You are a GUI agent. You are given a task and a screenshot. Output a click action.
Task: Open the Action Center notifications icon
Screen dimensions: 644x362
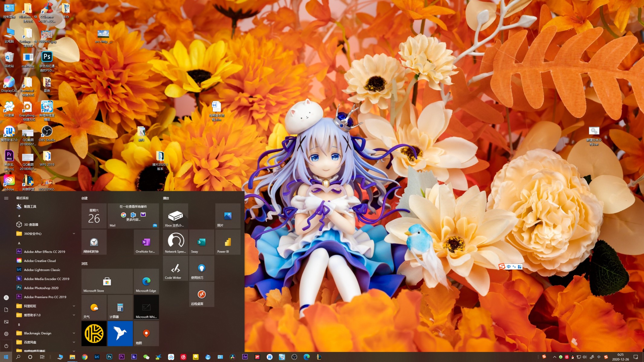[x=636, y=357]
